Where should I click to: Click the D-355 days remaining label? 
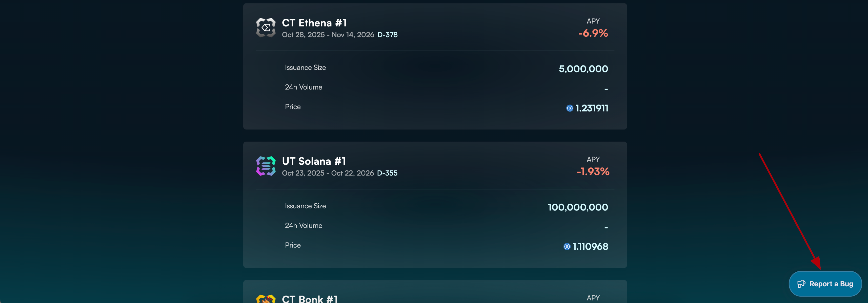pyautogui.click(x=387, y=173)
